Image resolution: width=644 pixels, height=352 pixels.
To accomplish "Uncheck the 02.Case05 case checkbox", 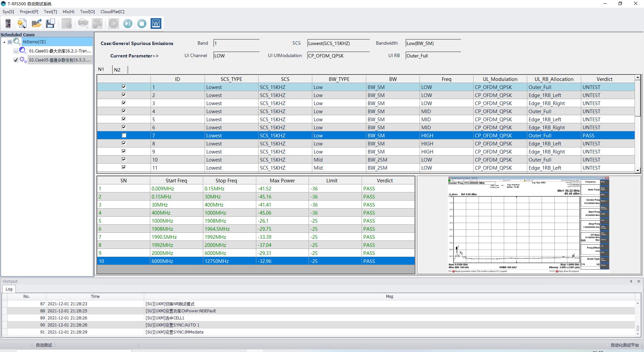I will tap(16, 60).
